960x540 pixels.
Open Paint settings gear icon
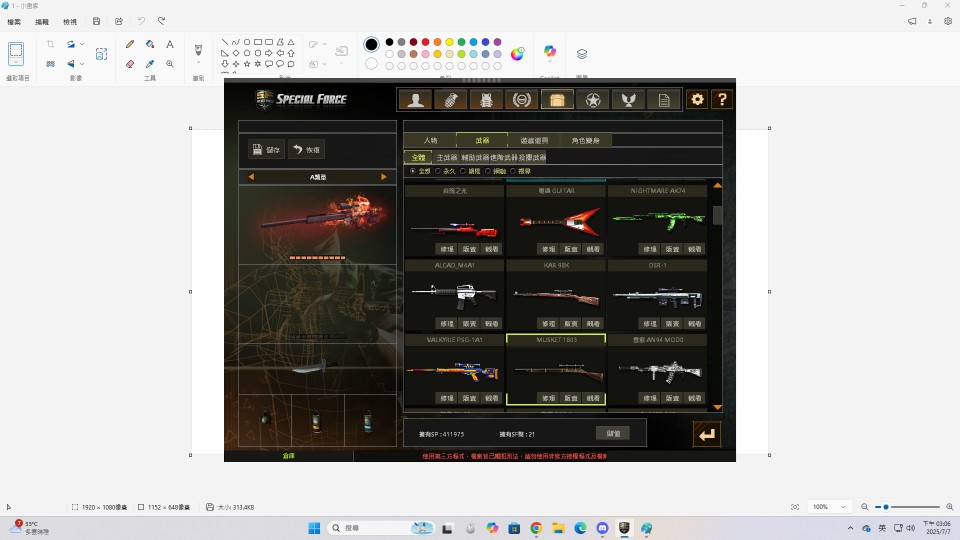click(x=948, y=21)
